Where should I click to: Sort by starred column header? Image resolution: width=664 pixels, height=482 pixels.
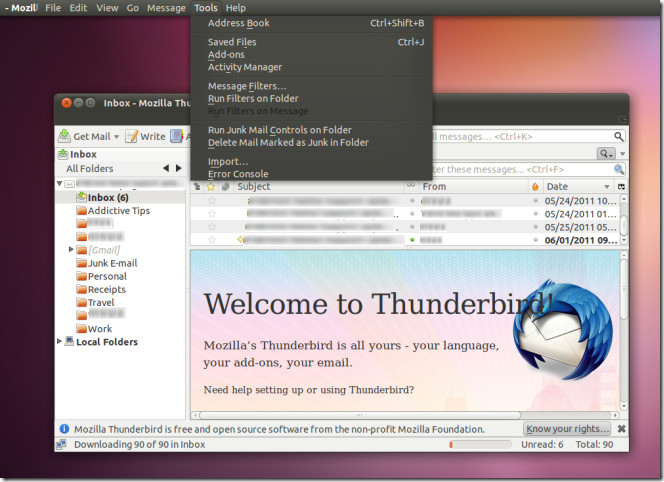211,186
